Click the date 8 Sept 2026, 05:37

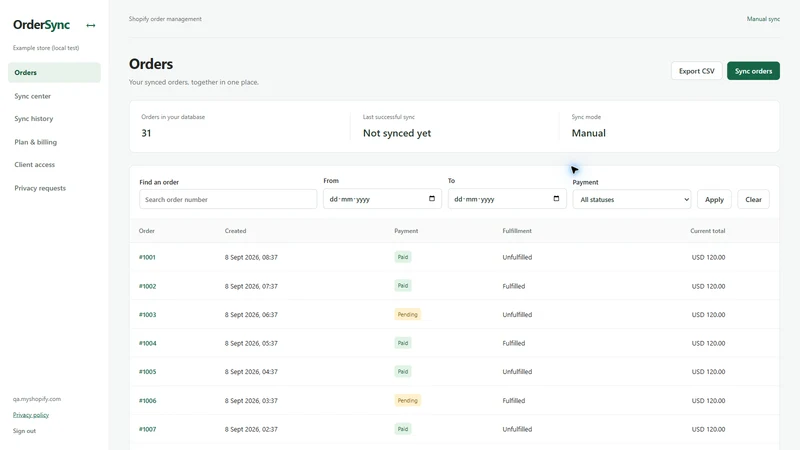[251, 343]
